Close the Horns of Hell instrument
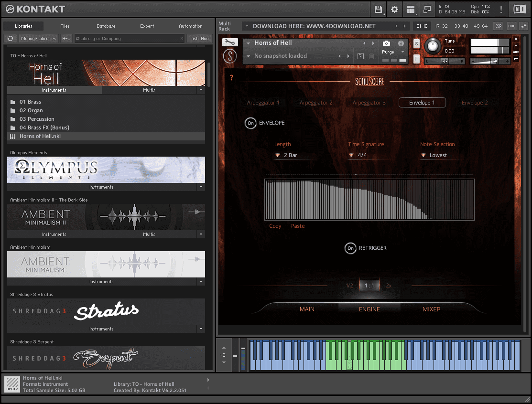Screen dimensions: 532x404 click(x=516, y=39)
